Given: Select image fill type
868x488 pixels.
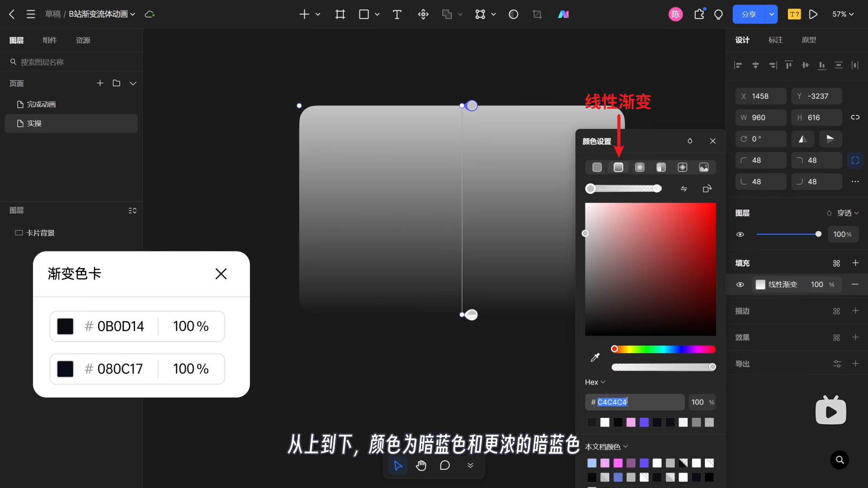Looking at the screenshot, I should [x=704, y=167].
